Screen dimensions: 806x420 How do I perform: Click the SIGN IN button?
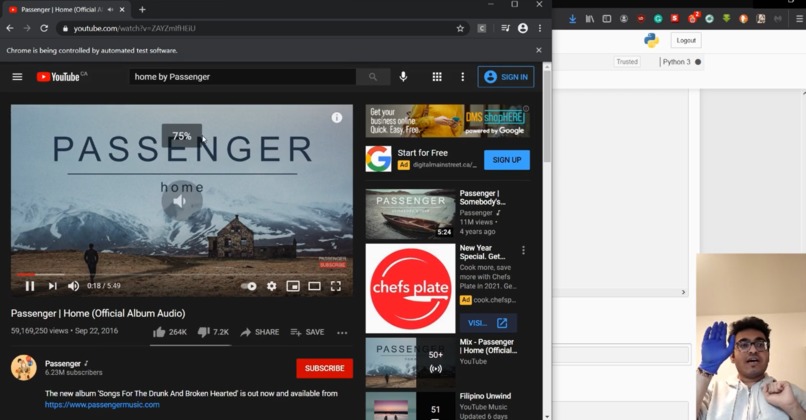[x=506, y=77]
